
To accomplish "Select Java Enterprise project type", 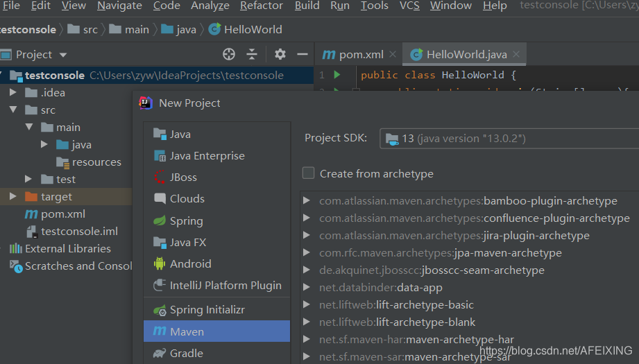I will point(216,155).
